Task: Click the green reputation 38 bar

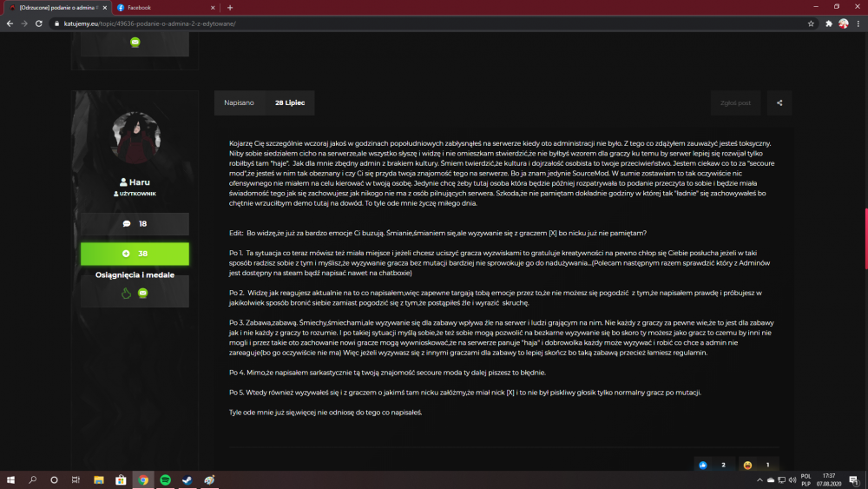Action: point(135,254)
